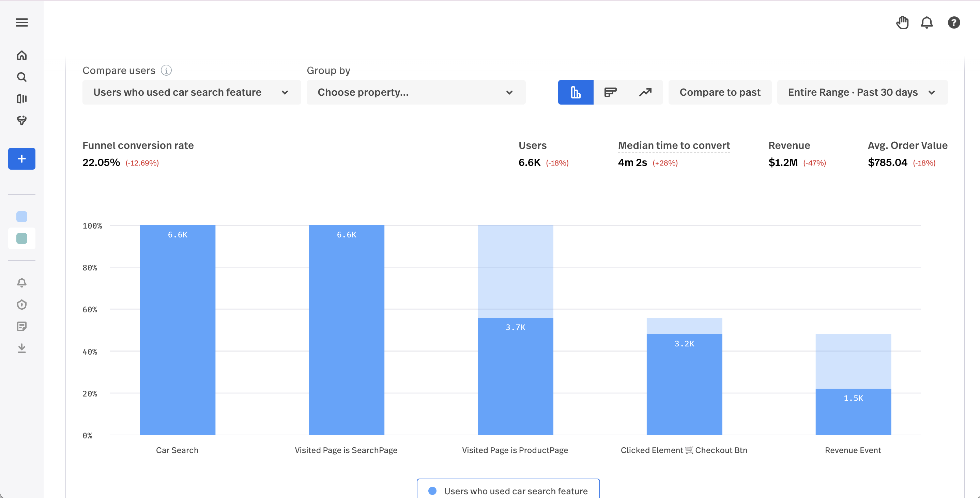Select the hand tool icon top right
The width and height of the screenshot is (980, 498).
(902, 22)
